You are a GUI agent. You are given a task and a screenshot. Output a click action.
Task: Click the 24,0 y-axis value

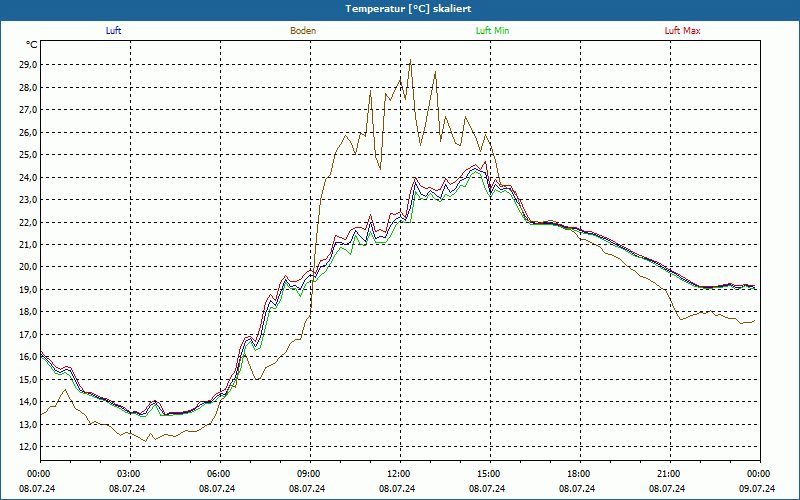(29, 177)
